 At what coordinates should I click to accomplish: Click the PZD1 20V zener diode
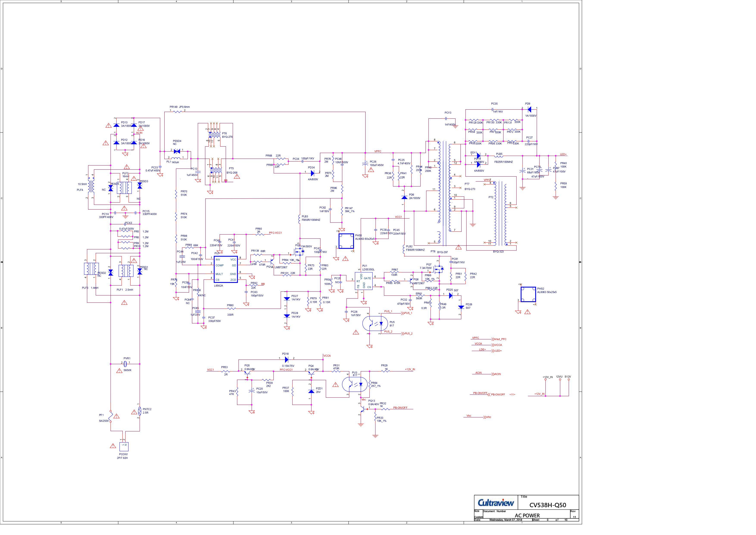click(311, 391)
